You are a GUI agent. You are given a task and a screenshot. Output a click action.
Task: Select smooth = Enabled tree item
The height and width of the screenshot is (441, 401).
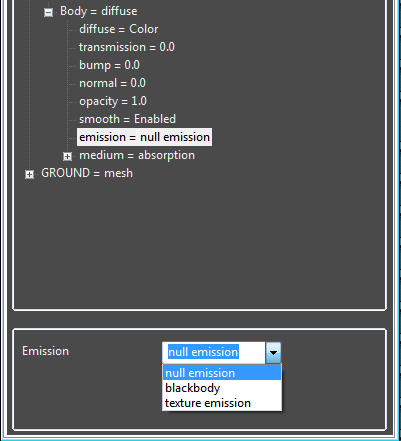click(x=127, y=119)
